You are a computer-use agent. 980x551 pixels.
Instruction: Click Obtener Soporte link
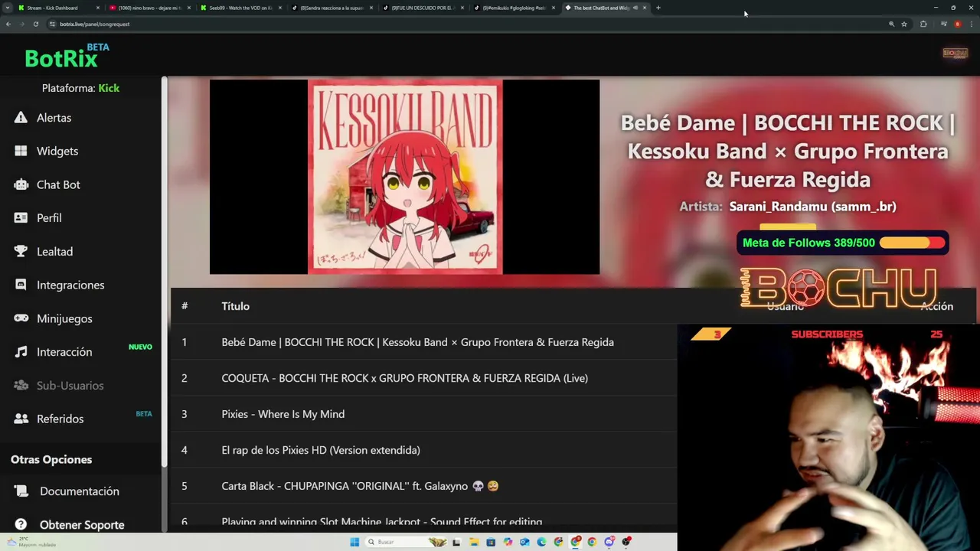[82, 525]
